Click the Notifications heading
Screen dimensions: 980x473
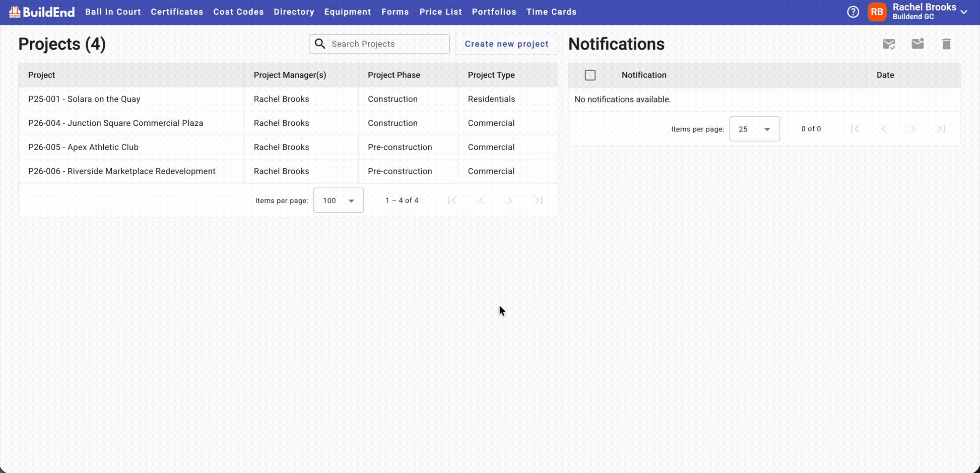(616, 44)
